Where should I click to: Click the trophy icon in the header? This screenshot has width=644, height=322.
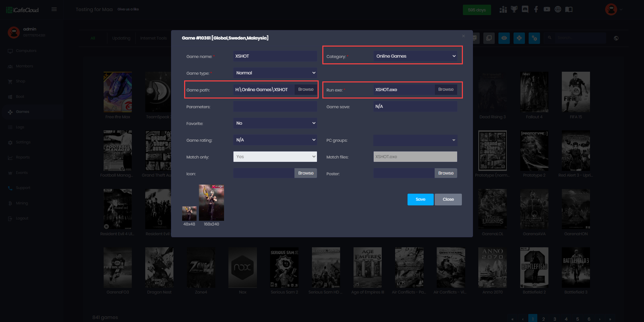coord(514,9)
